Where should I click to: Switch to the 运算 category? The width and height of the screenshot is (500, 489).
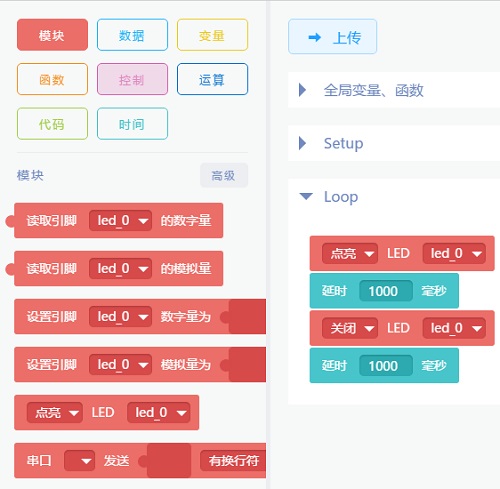click(x=212, y=79)
